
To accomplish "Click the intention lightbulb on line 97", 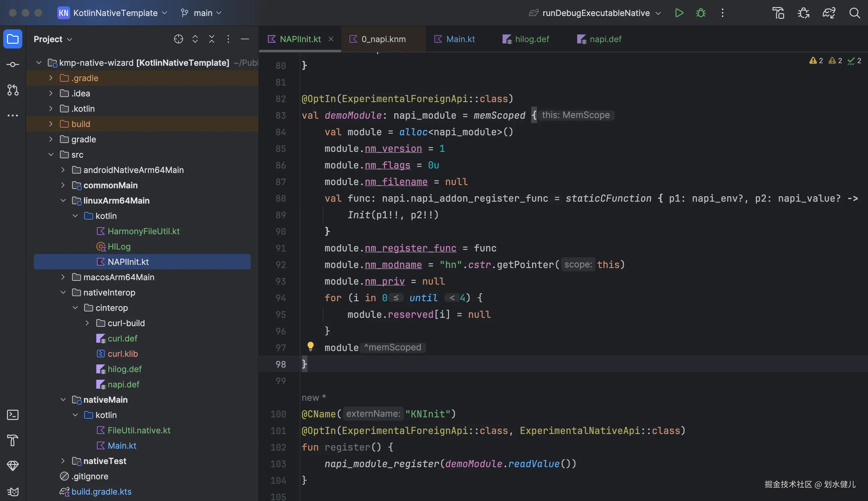I will (x=310, y=346).
